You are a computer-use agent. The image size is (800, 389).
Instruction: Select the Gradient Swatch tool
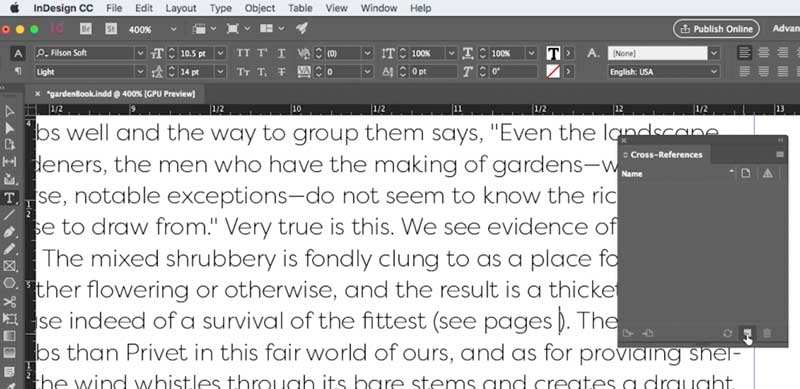click(10, 336)
